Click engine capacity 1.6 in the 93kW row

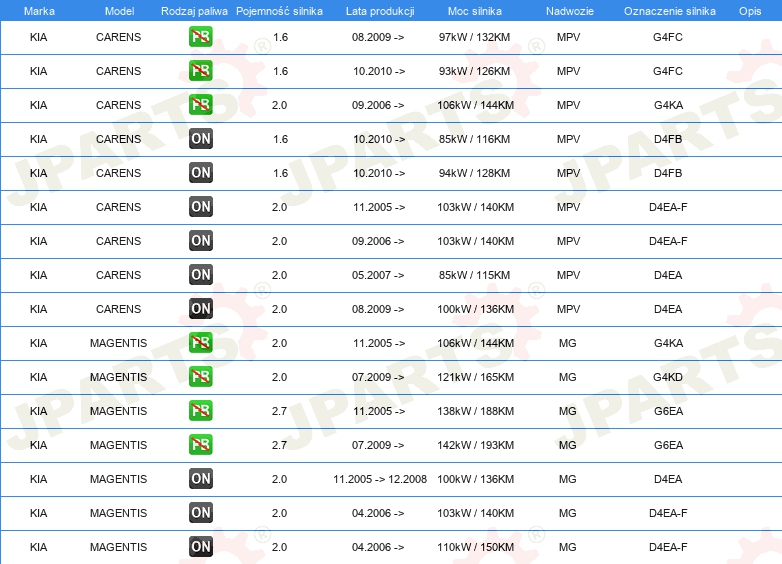click(280, 71)
